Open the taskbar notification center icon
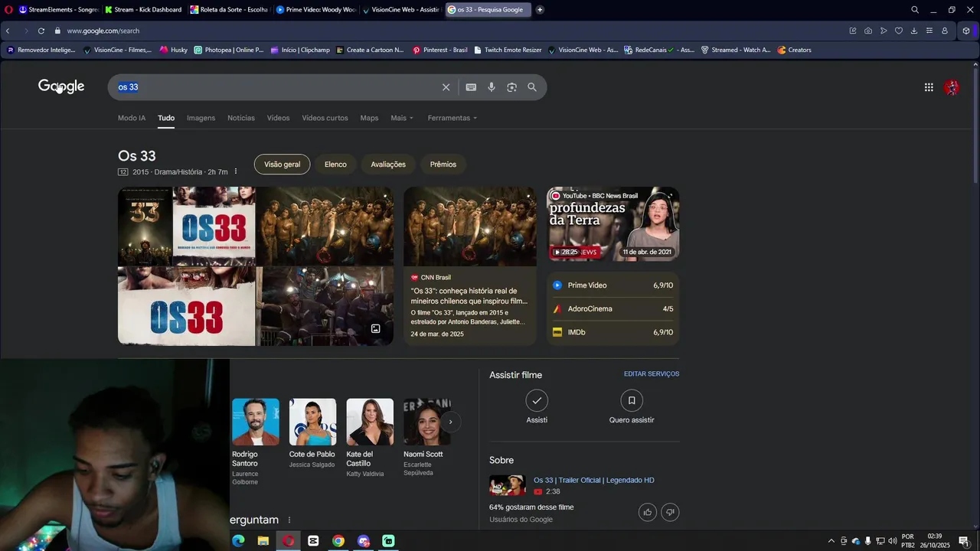 click(964, 541)
